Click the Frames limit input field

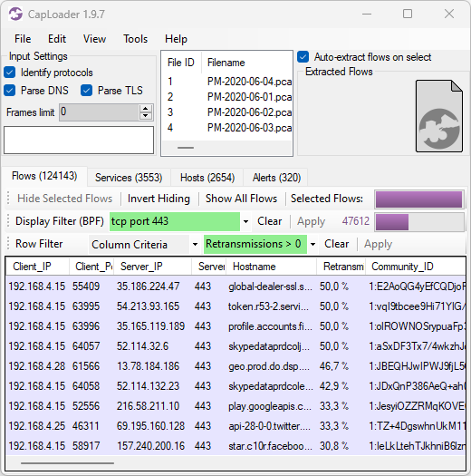[100, 112]
